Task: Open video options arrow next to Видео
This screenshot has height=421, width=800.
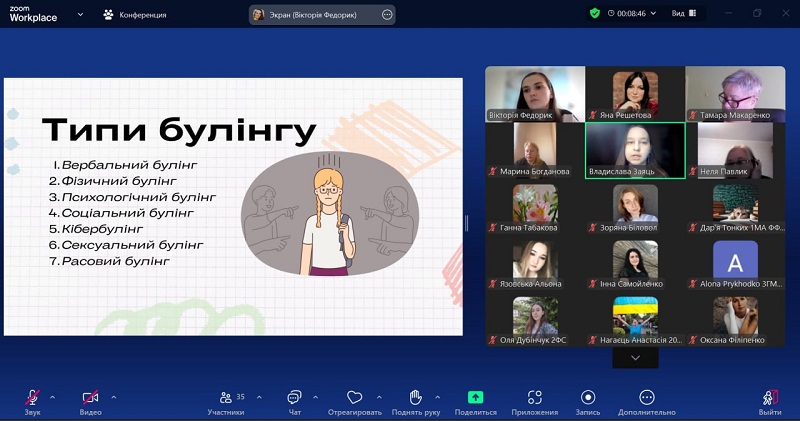Action: pyautogui.click(x=113, y=397)
